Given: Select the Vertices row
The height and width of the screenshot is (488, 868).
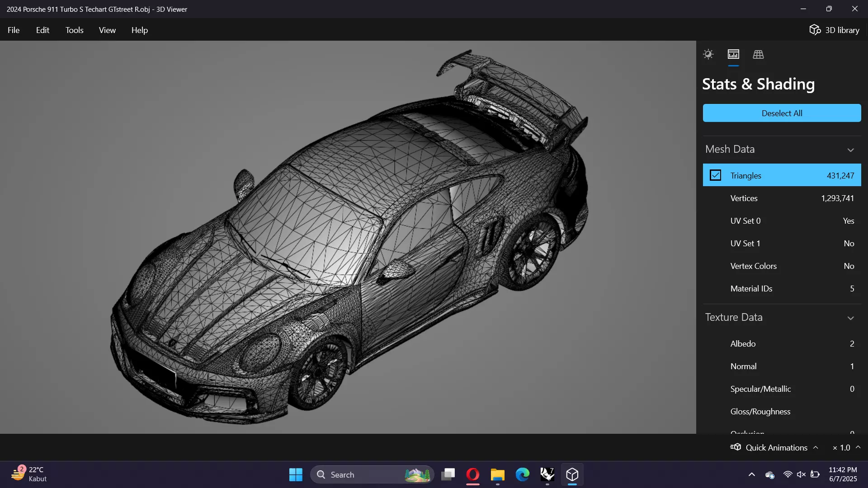Looking at the screenshot, I should (782, 198).
